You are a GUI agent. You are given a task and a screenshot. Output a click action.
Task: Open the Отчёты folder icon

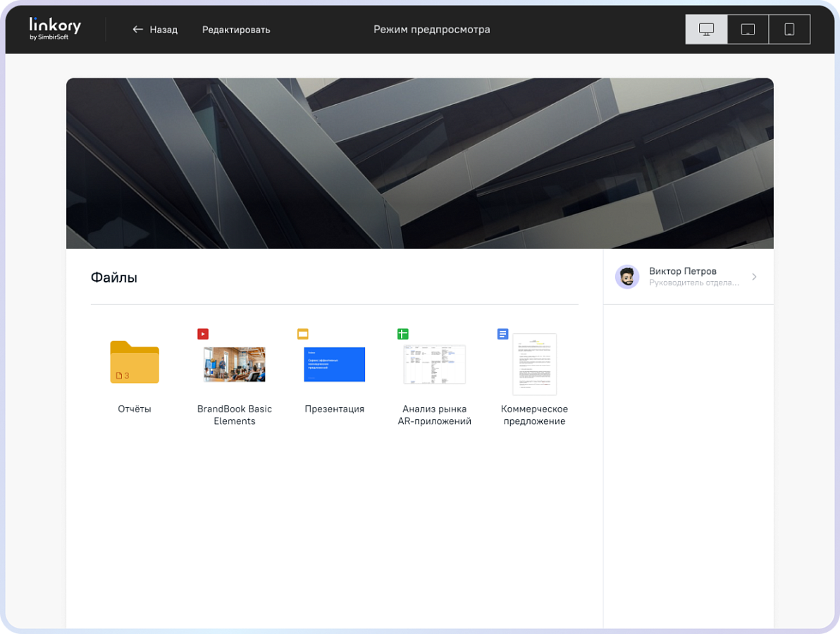(x=135, y=363)
